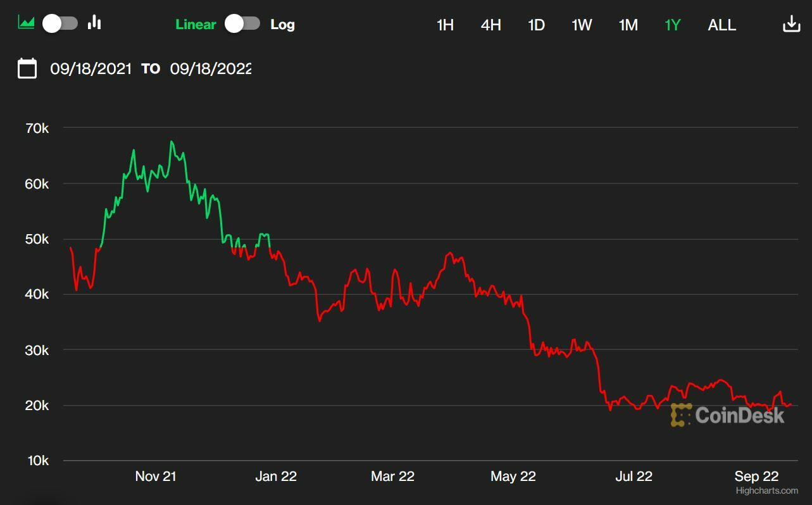The width and height of the screenshot is (812, 505).
Task: Click the Mar 22 x-axis label
Action: [392, 477]
